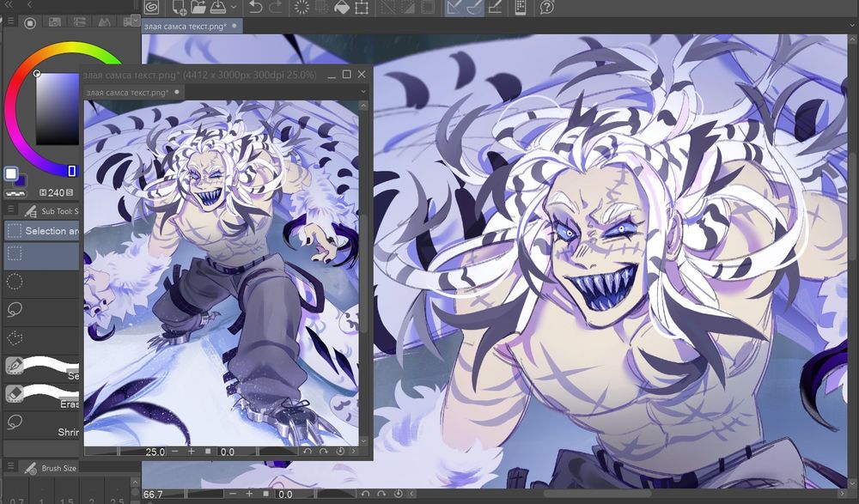Image resolution: width=859 pixels, height=504 pixels.
Task: Select the Selection pen sub tool
Action: pos(41,367)
